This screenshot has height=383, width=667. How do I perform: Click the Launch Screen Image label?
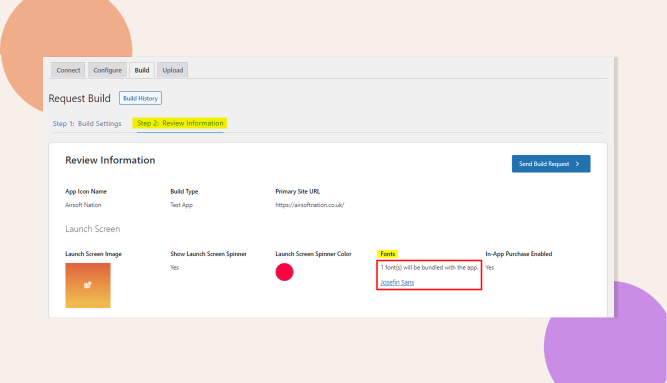(x=93, y=254)
